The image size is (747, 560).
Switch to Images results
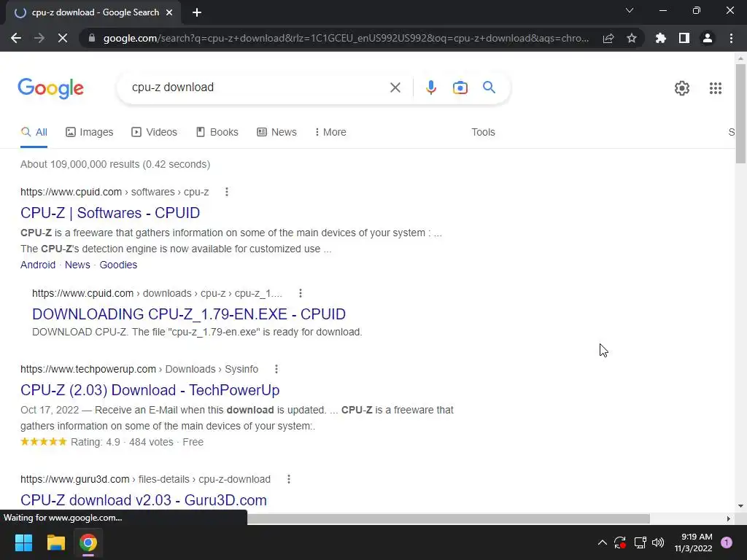point(90,133)
